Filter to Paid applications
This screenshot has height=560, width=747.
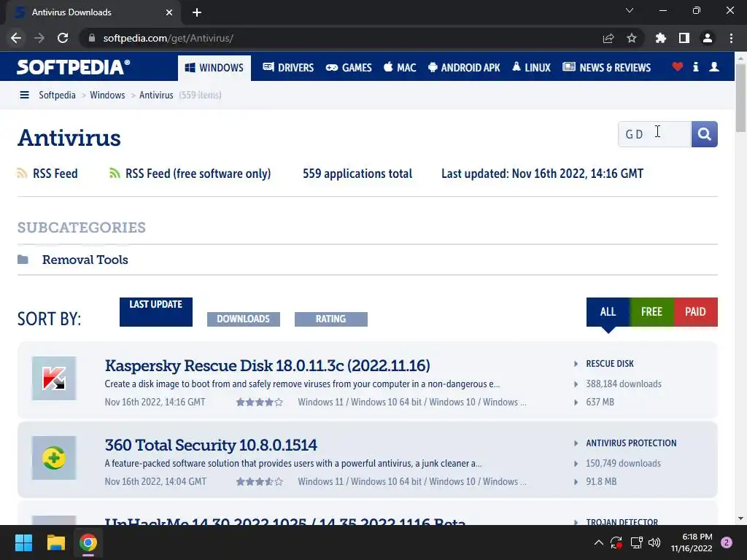coord(695,312)
